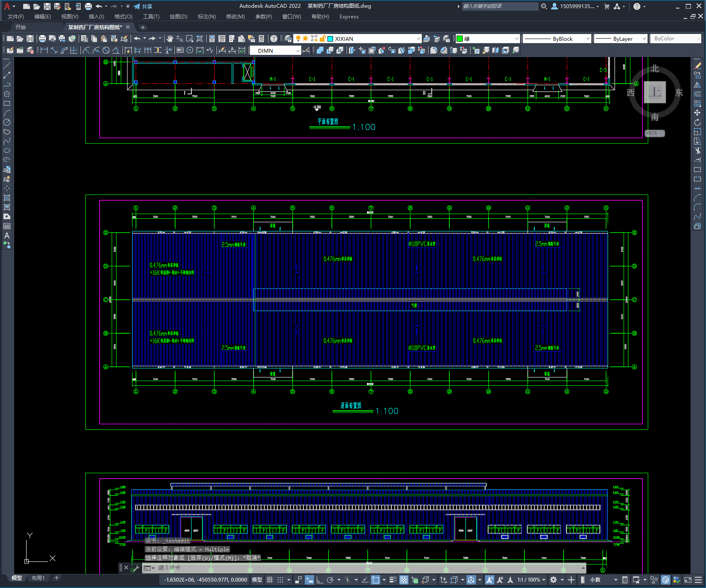Open the 修改(M) menu

coord(235,17)
